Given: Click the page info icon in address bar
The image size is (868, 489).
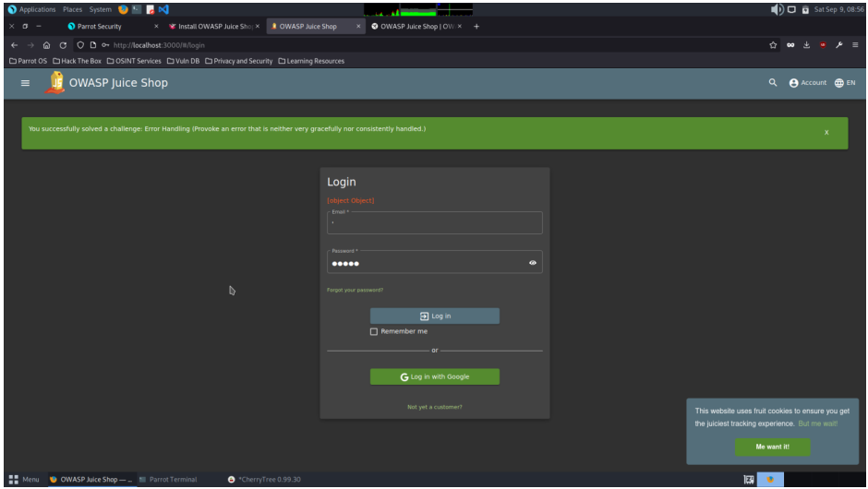Looking at the screenshot, I should click(93, 45).
